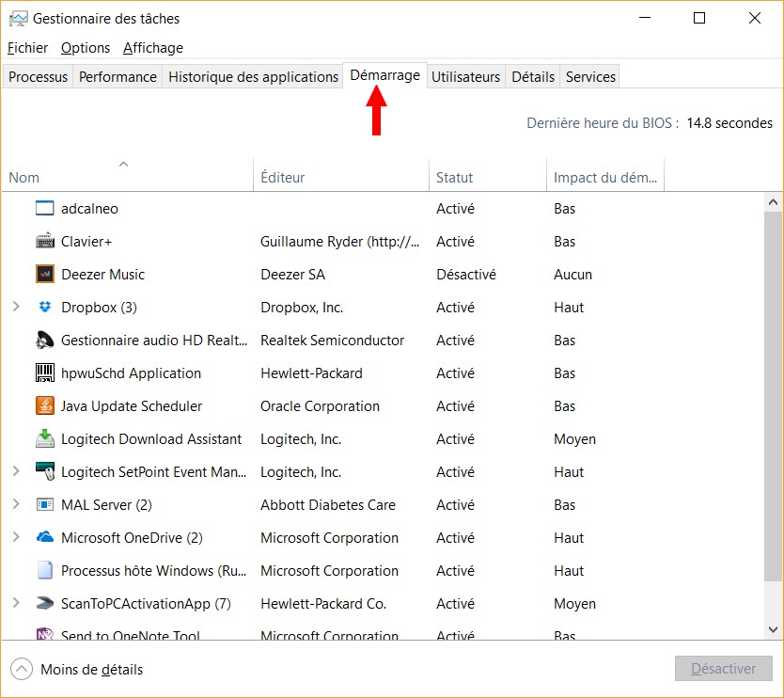Click the scrollbar up arrow
Screen dimensions: 784x698
pos(773,202)
